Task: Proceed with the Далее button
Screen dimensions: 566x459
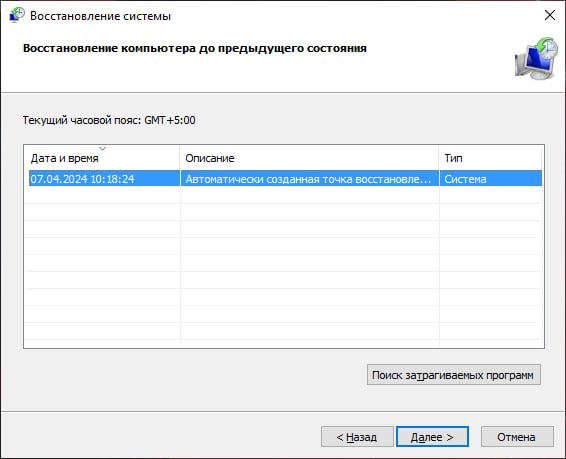Action: coord(432,437)
